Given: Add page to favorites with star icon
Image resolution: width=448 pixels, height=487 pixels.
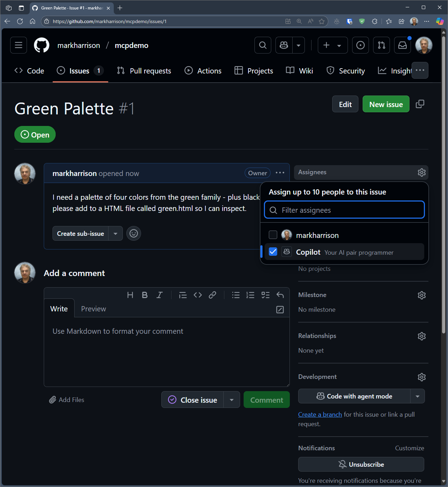Looking at the screenshot, I should tap(322, 21).
